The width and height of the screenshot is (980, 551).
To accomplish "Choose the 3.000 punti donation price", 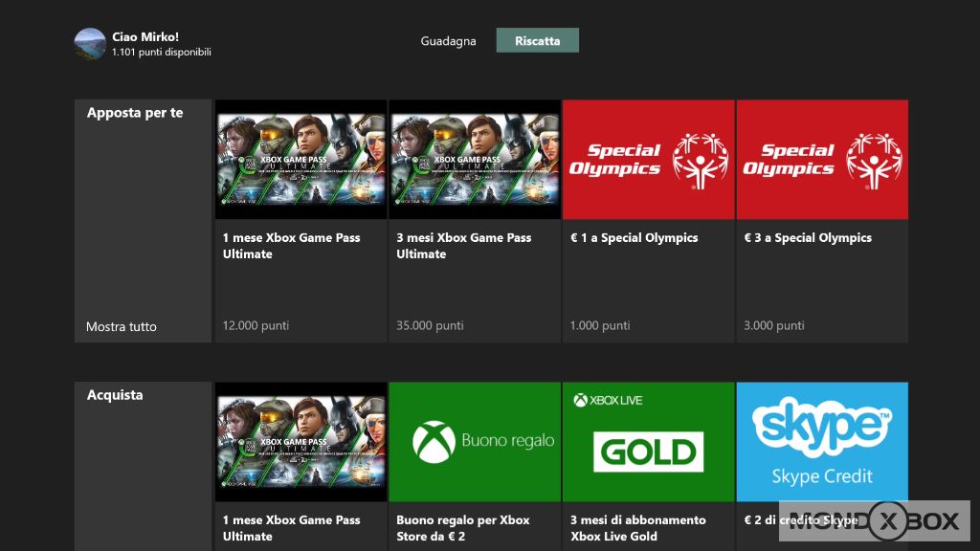I will point(773,326).
